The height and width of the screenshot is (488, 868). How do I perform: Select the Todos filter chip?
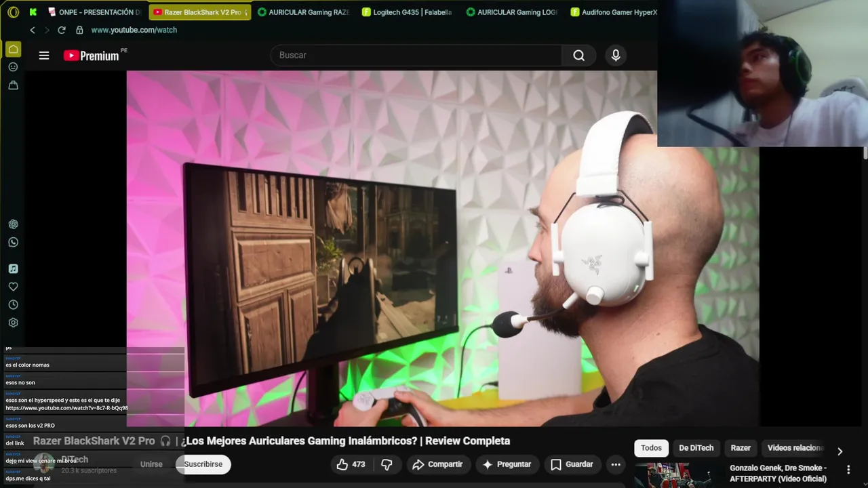pyautogui.click(x=651, y=448)
